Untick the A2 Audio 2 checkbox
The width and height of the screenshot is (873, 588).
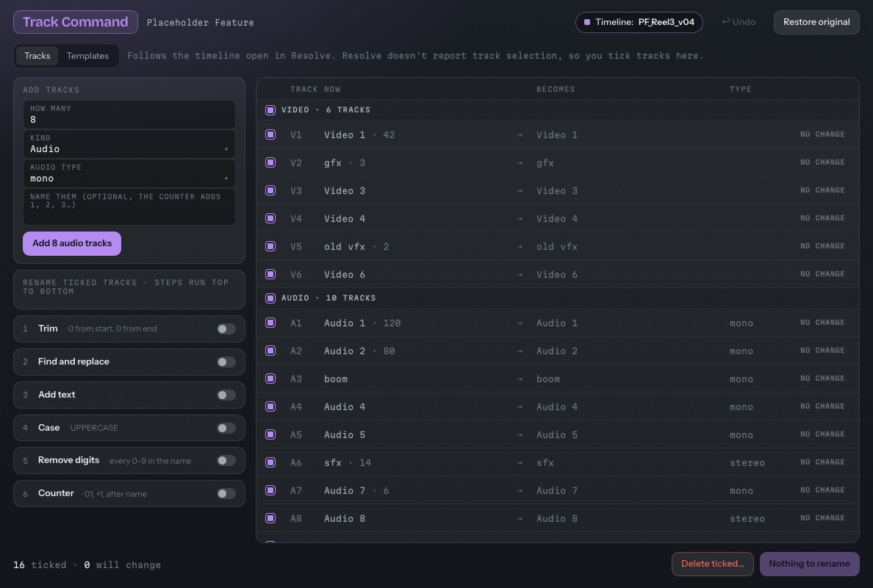click(x=270, y=351)
